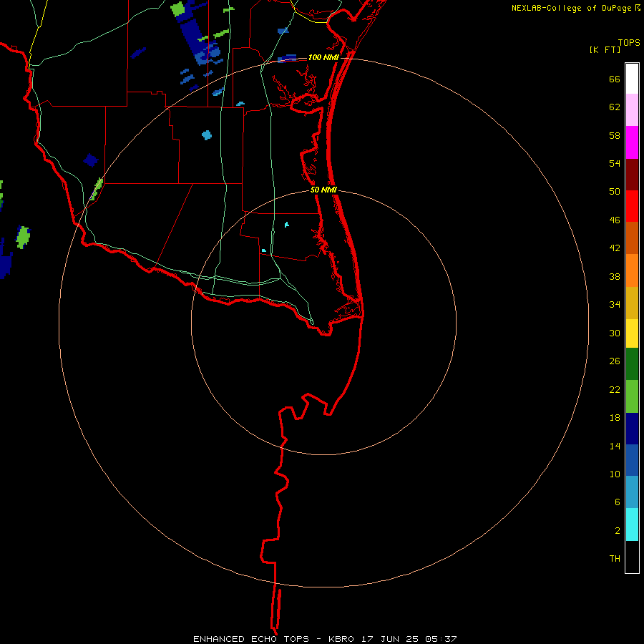Click the 50 NMI range ring label
The height and width of the screenshot is (644, 644).
point(323,190)
